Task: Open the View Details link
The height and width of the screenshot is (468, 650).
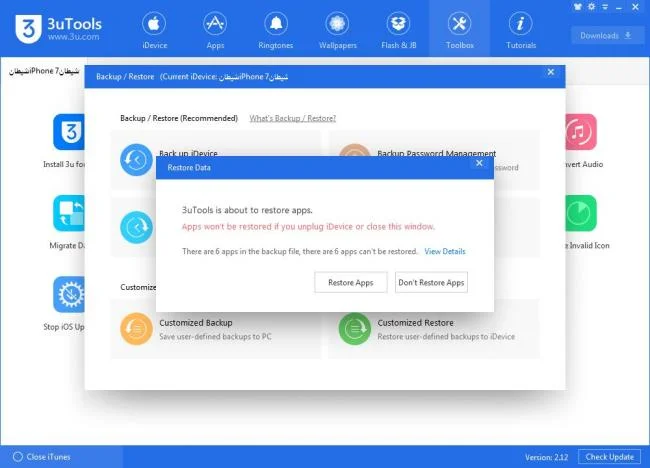Action: (445, 251)
